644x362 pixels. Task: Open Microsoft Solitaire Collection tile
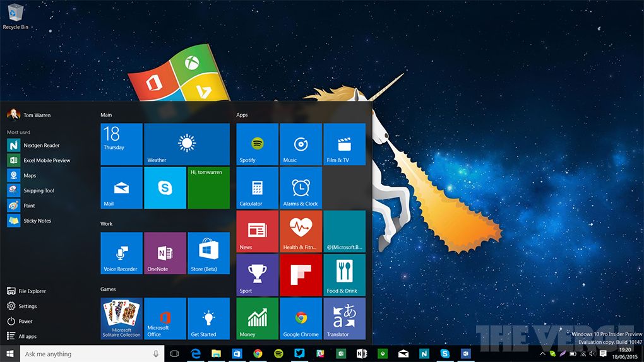pos(122,318)
